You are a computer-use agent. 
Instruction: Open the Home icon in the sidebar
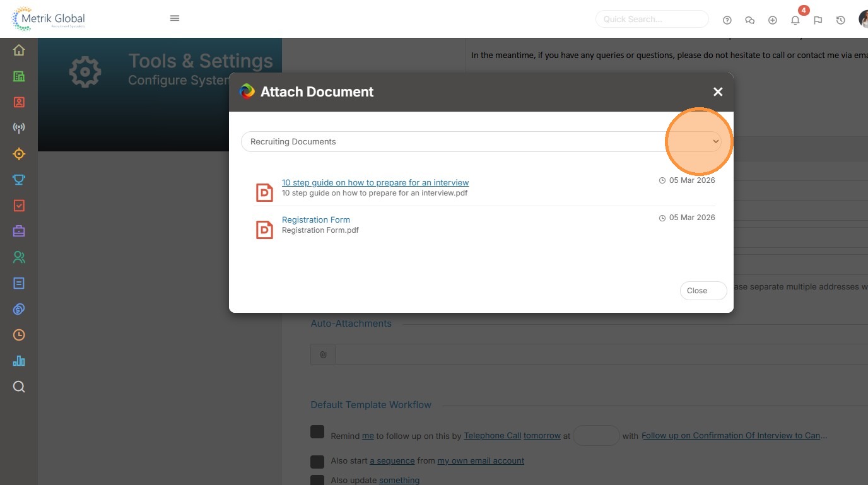[x=19, y=50]
